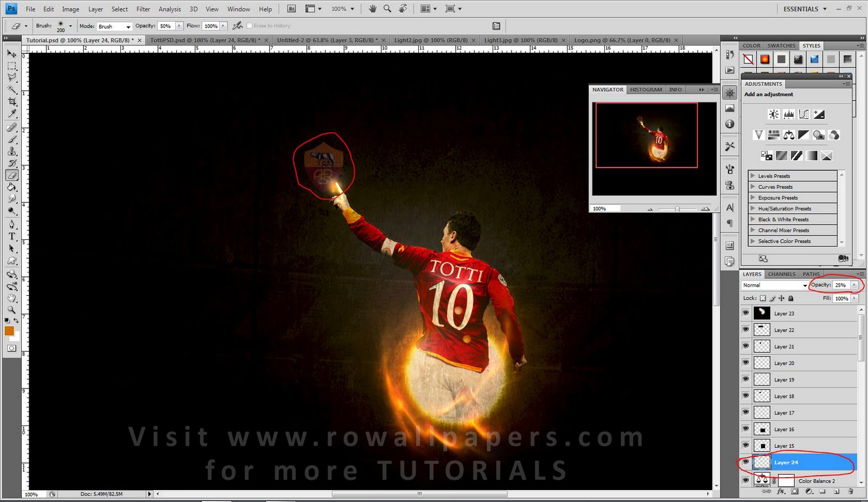Viewport: 868px width, 502px height.
Task: Select the Custom Shape tool
Action: [x=11, y=260]
